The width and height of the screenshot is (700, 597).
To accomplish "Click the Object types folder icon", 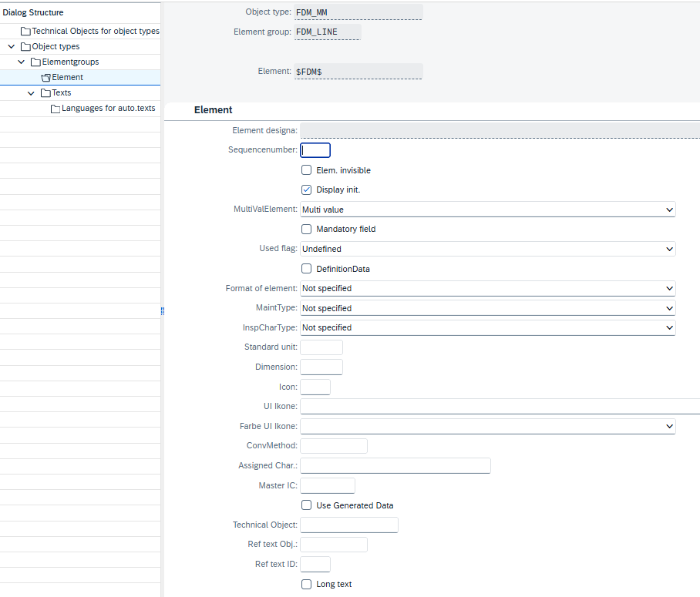I will pyautogui.click(x=25, y=47).
